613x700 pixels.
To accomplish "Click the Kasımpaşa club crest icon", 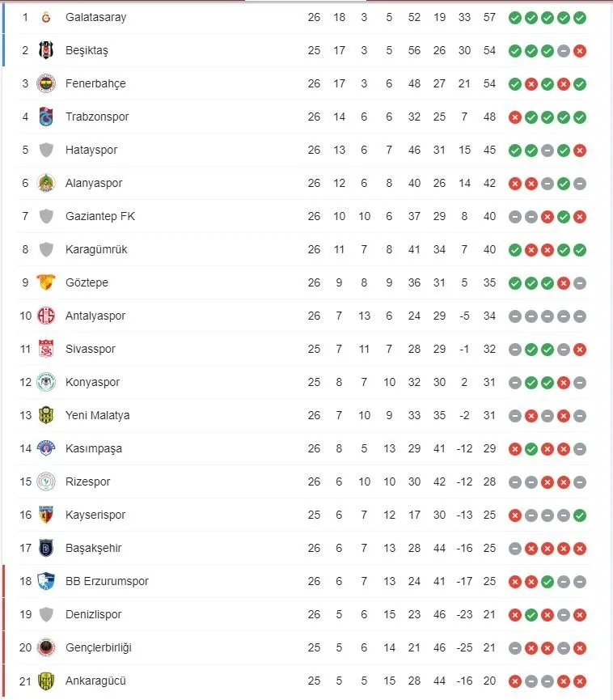I will click(46, 448).
